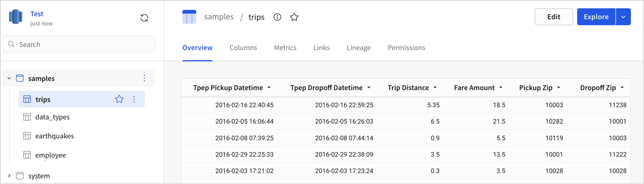
Task: Click the earthquakes table icon
Action: (27, 136)
